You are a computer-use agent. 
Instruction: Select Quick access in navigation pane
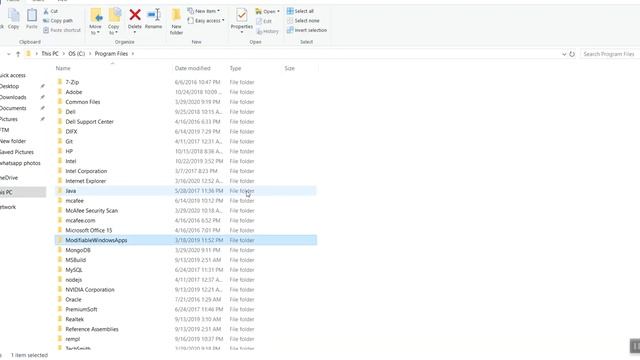coord(13,76)
